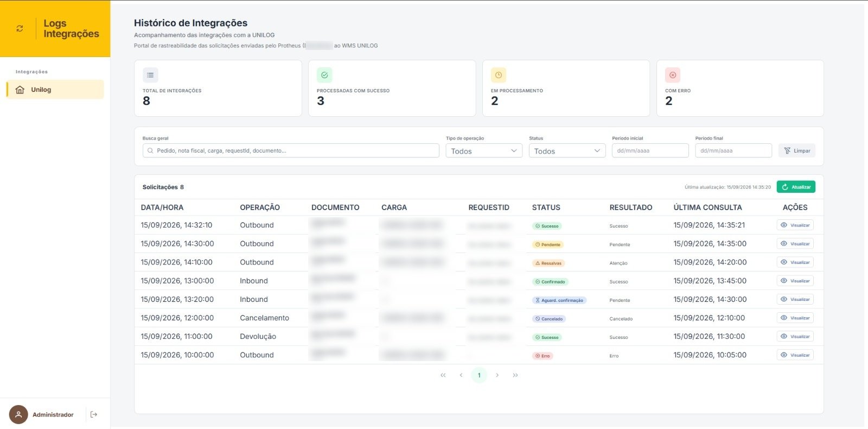Viewport: 868px width, 429px height.
Task: Click the yellow Em Processamento clock icon
Action: [499, 75]
